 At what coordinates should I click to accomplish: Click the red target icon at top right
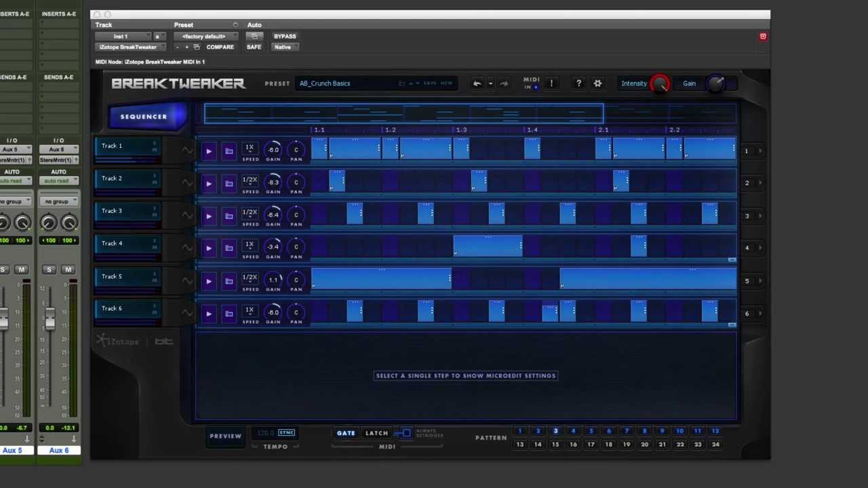pos(763,37)
